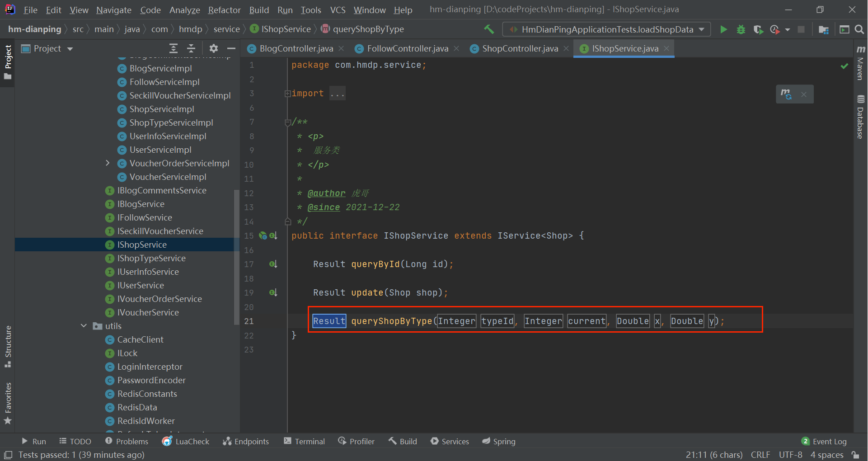Expand the VoucherOrderServiceImpl node
This screenshot has width=868, height=461.
point(108,163)
